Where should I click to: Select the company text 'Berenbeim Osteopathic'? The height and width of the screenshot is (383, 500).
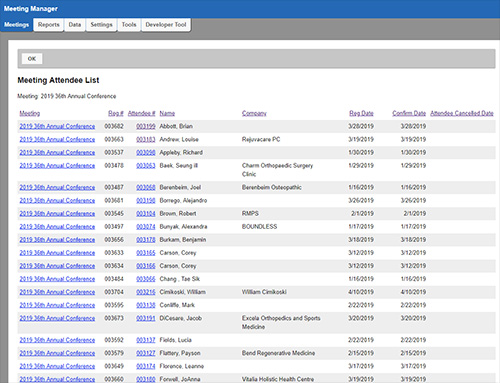pos(272,187)
